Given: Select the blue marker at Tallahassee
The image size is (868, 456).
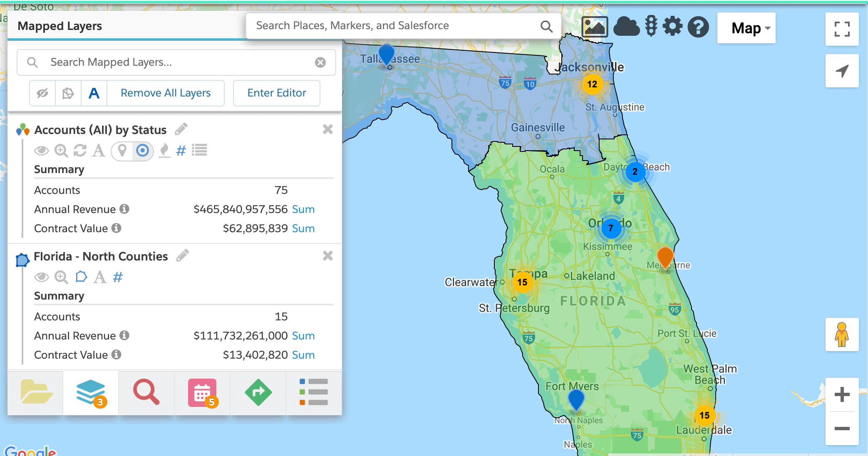Looking at the screenshot, I should click(387, 54).
